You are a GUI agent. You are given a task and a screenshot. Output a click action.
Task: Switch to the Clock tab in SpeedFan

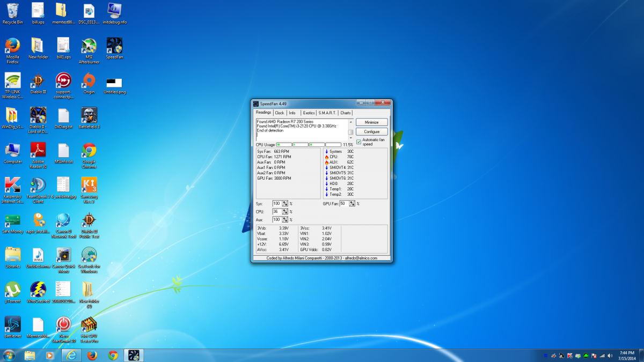click(x=280, y=113)
